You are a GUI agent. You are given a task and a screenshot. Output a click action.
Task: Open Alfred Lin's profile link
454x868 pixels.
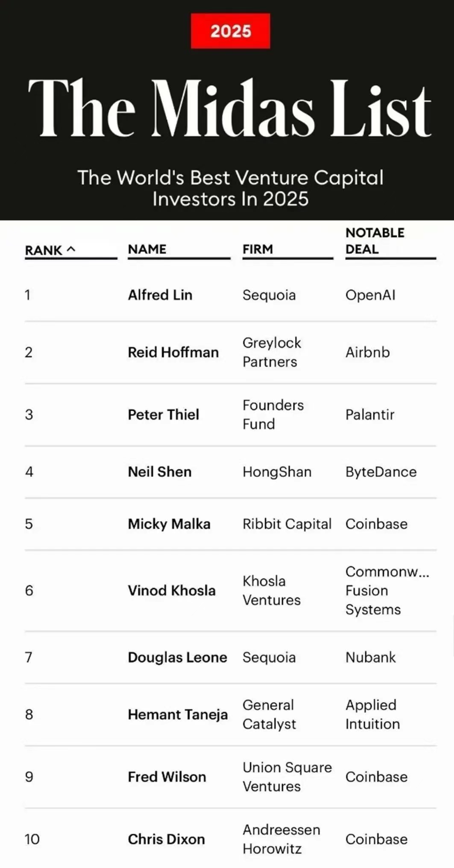point(160,295)
